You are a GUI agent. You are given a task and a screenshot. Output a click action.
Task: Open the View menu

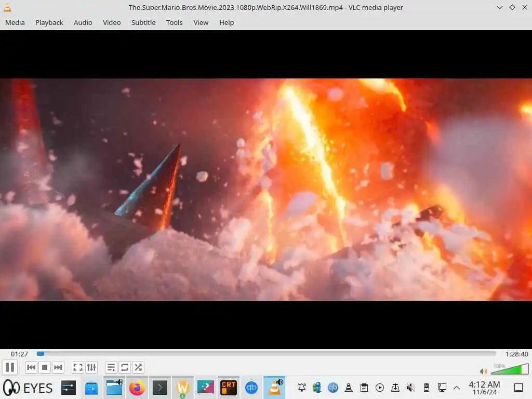201,22
